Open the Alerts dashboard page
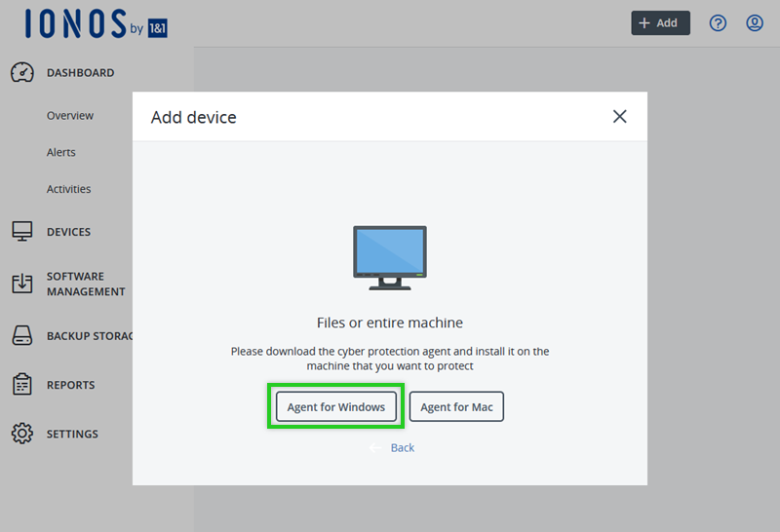780x532 pixels. pyautogui.click(x=61, y=153)
